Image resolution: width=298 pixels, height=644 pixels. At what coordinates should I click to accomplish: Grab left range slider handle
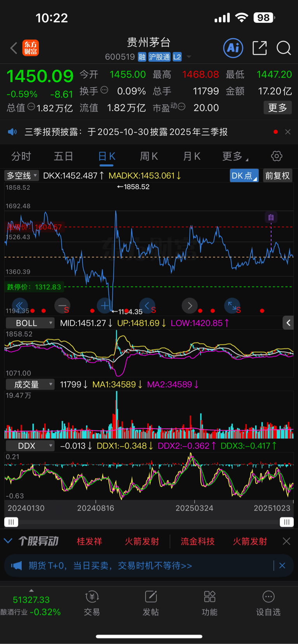point(11,522)
